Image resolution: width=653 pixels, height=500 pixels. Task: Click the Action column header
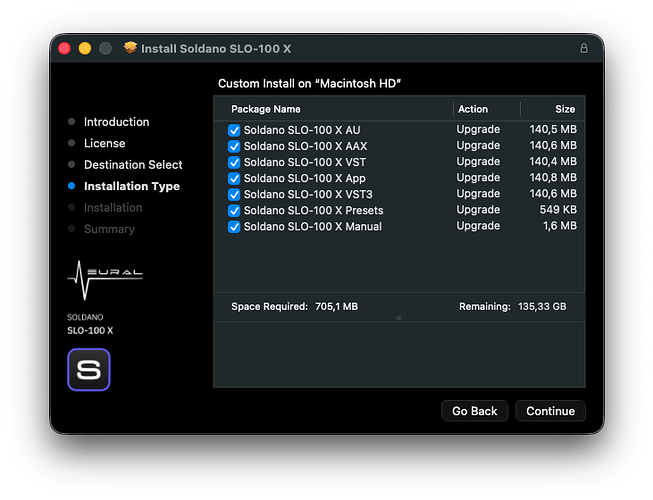[473, 109]
